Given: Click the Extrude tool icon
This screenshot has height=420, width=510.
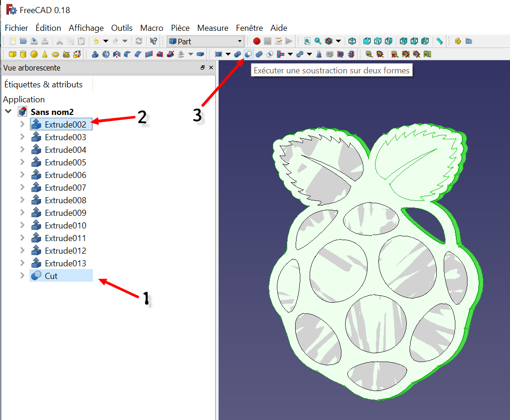Looking at the screenshot, I should [95, 54].
